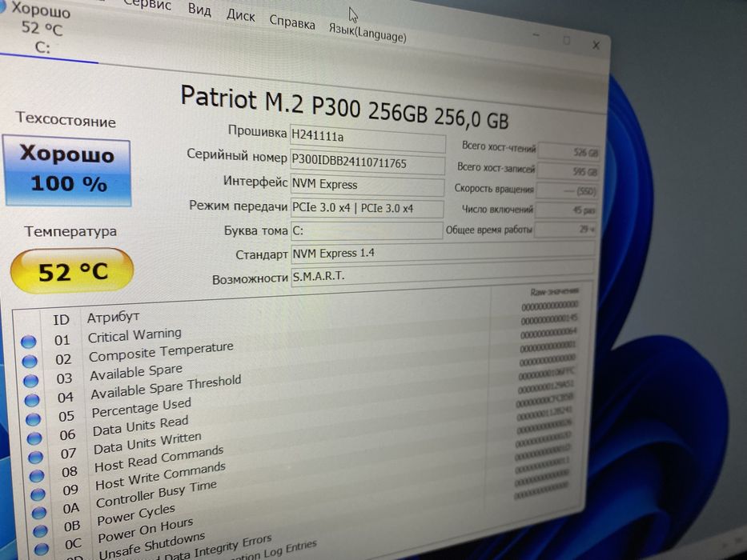Click the status icon for Available Spare Threshold
The height and width of the screenshot is (560, 747).
[x=32, y=400]
